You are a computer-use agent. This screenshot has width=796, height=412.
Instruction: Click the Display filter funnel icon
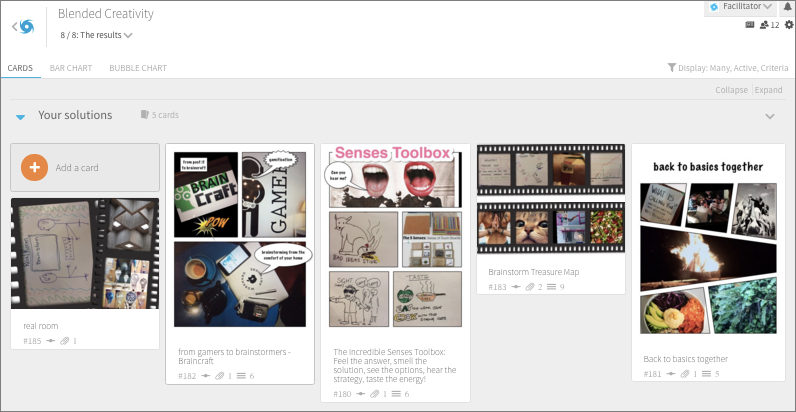point(672,67)
